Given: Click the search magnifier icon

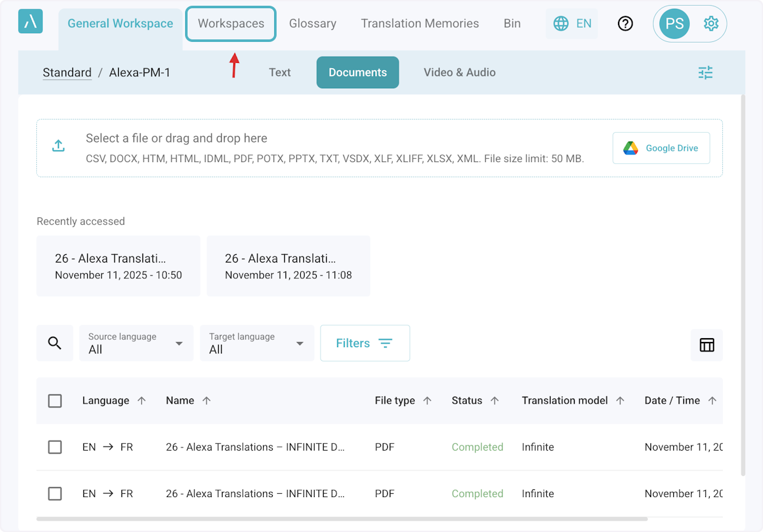Looking at the screenshot, I should [x=55, y=343].
